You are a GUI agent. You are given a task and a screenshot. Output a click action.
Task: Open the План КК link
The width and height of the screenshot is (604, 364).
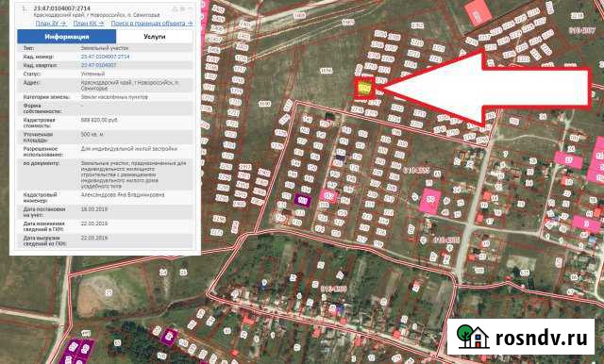point(88,24)
